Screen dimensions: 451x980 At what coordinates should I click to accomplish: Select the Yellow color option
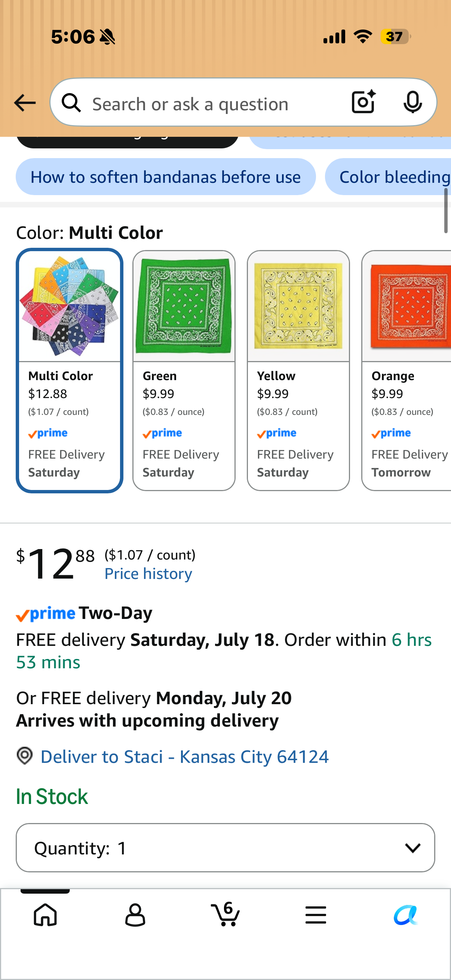(298, 370)
